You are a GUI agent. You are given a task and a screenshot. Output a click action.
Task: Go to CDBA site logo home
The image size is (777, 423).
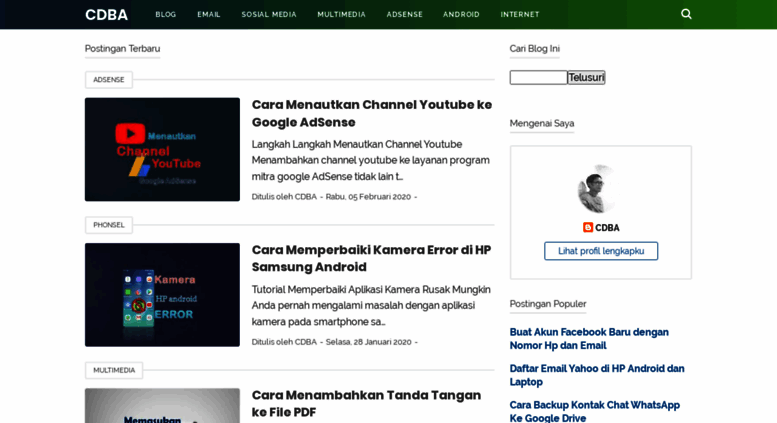coord(106,15)
